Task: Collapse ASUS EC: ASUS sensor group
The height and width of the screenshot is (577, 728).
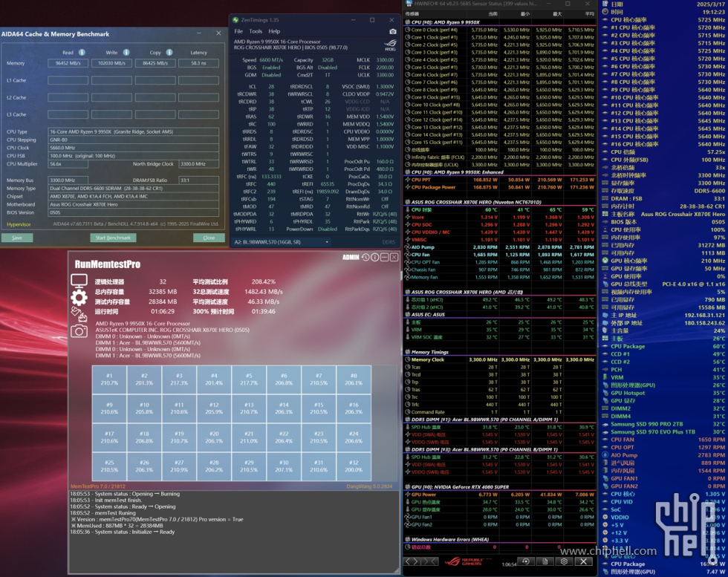Action: (x=408, y=314)
